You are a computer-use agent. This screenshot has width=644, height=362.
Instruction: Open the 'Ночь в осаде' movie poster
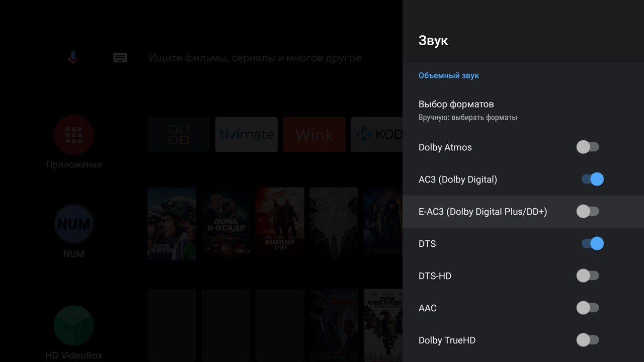point(226,224)
